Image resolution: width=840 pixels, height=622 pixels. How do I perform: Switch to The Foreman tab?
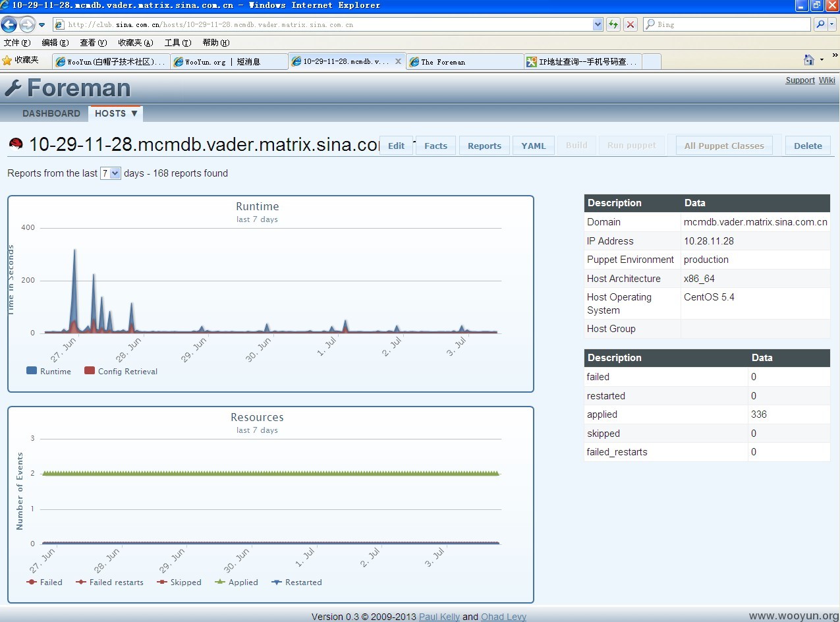pyautogui.click(x=464, y=62)
